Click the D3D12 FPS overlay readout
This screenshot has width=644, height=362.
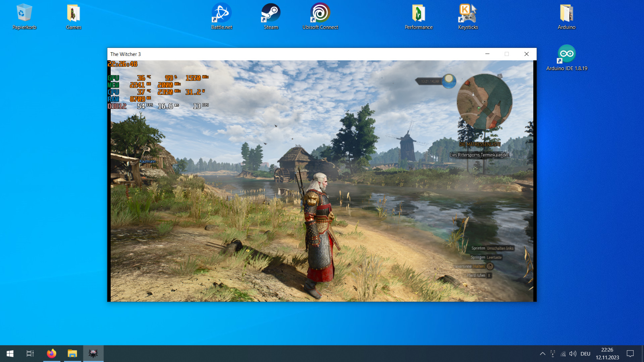pyautogui.click(x=158, y=106)
